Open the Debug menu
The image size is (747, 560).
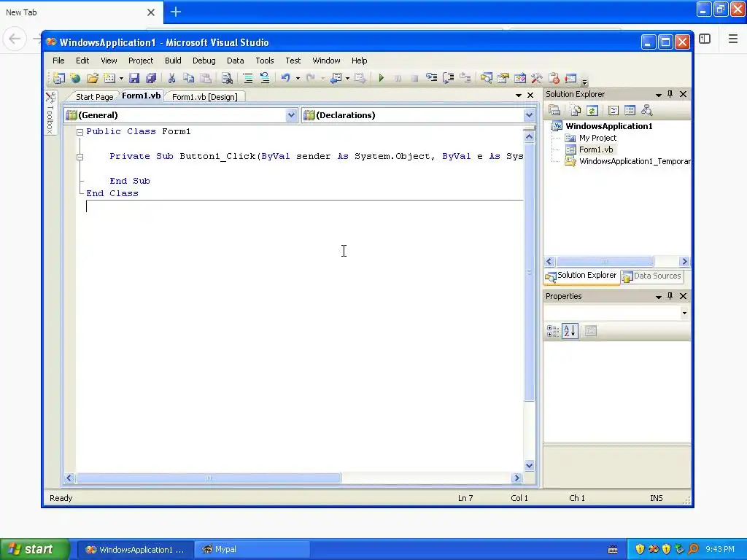[x=204, y=61]
